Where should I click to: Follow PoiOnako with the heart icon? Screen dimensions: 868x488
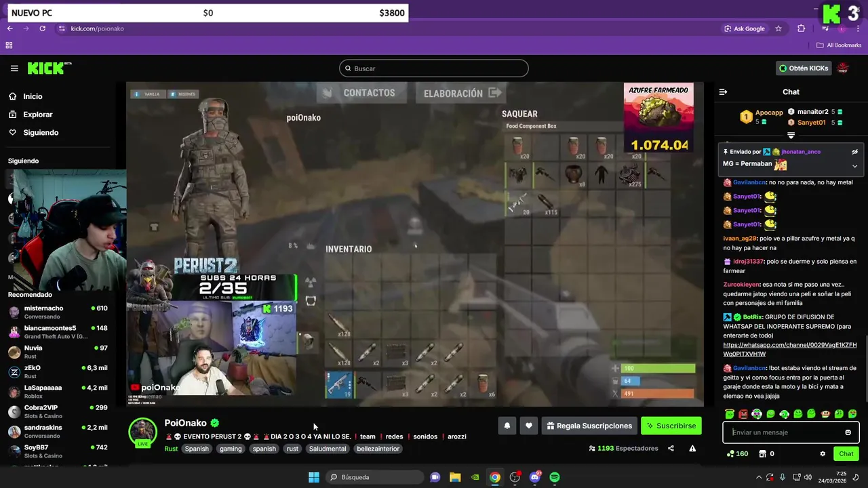pyautogui.click(x=529, y=426)
